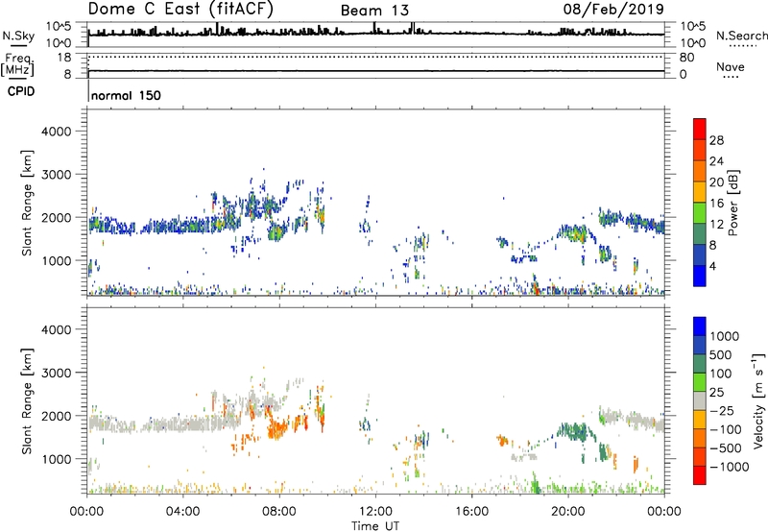Click the '3000' range label on the velocity panel
Viewport: 768px width, 532px height.
pyautogui.click(x=56, y=373)
